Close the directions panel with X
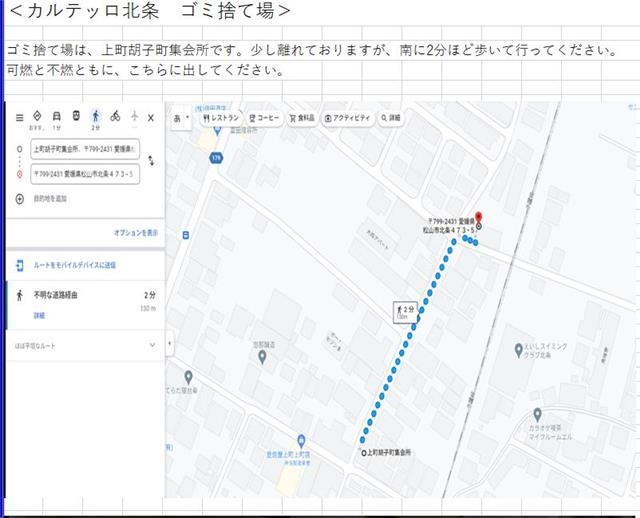 point(151,118)
